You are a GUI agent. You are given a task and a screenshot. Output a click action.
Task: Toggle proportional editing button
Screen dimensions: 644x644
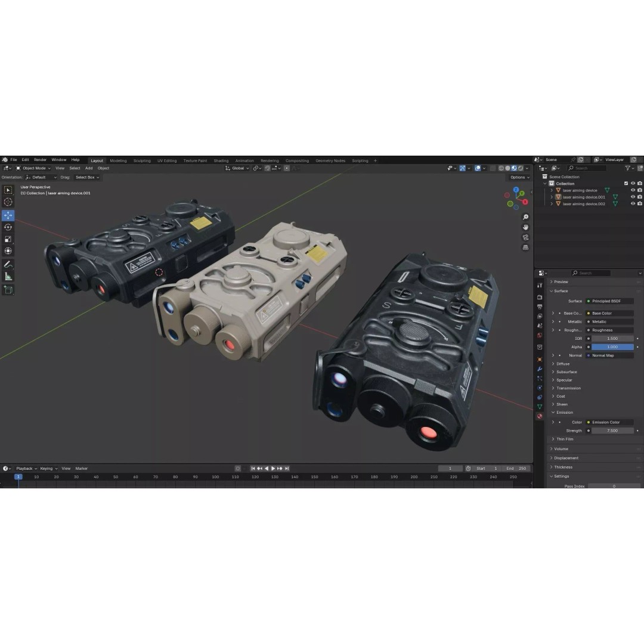287,168
